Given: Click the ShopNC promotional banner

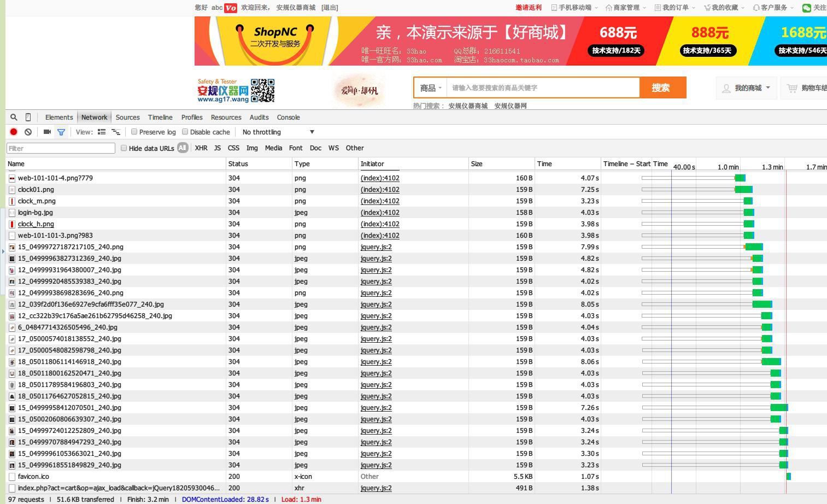Looking at the screenshot, I should [x=511, y=41].
